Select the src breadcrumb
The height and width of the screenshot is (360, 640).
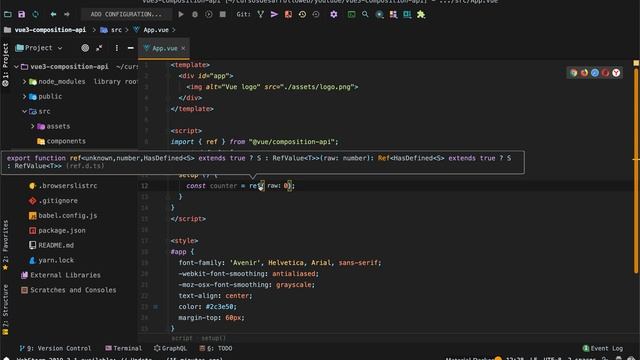116,30
